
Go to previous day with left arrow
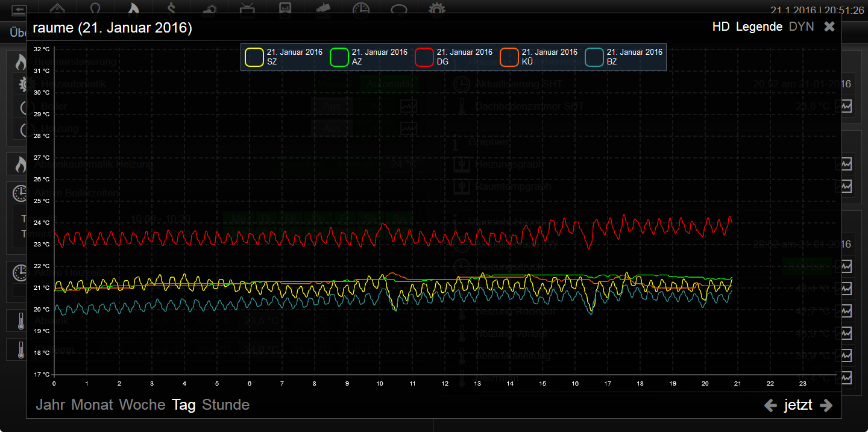[x=770, y=405]
